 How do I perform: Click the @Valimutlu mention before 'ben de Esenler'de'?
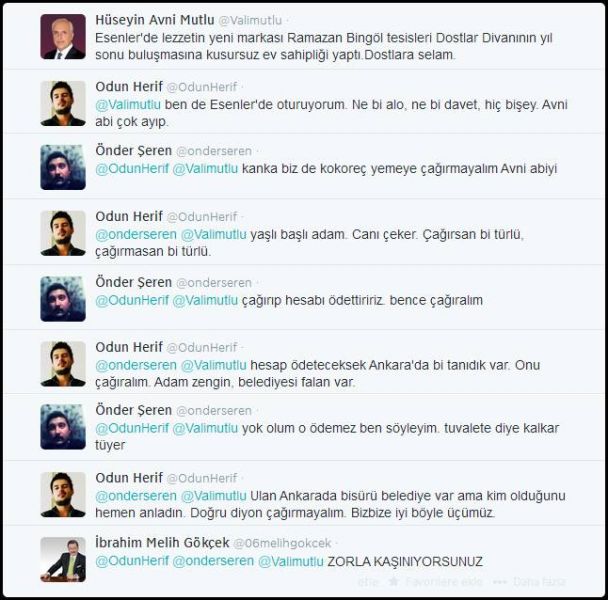coord(128,105)
